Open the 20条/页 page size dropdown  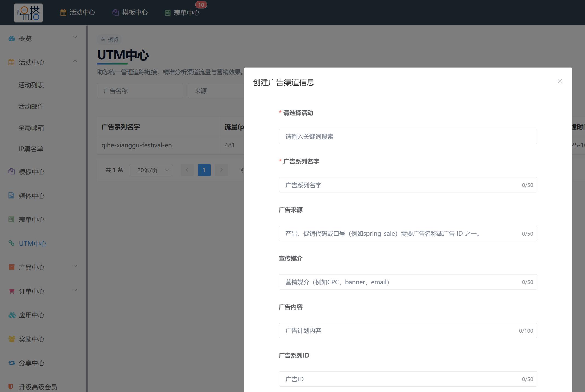pos(151,170)
